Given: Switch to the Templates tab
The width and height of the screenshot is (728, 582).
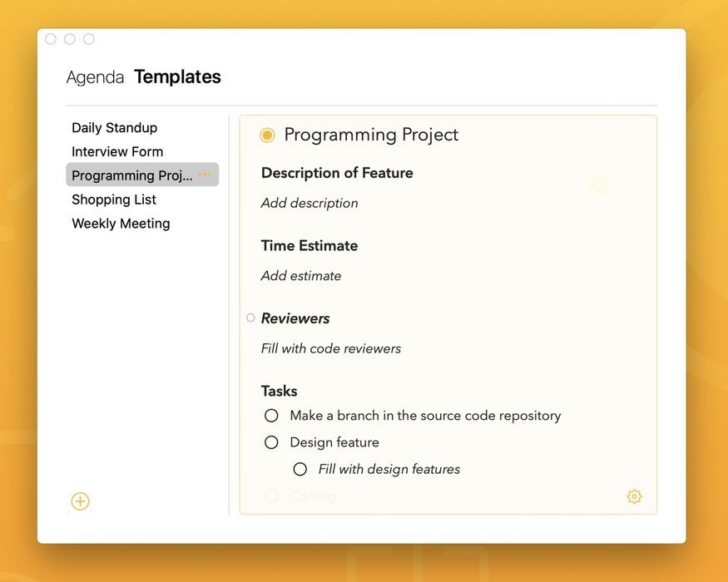Looking at the screenshot, I should coord(177,76).
